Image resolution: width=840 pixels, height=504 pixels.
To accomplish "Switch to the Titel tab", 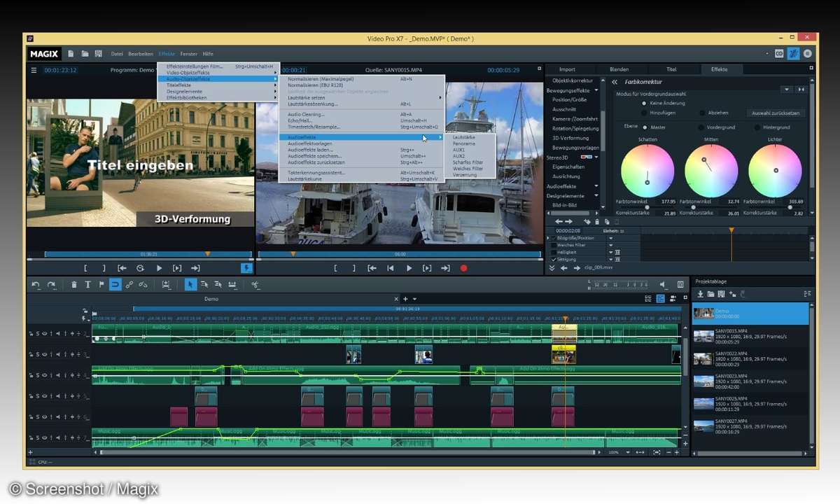I will point(671,69).
